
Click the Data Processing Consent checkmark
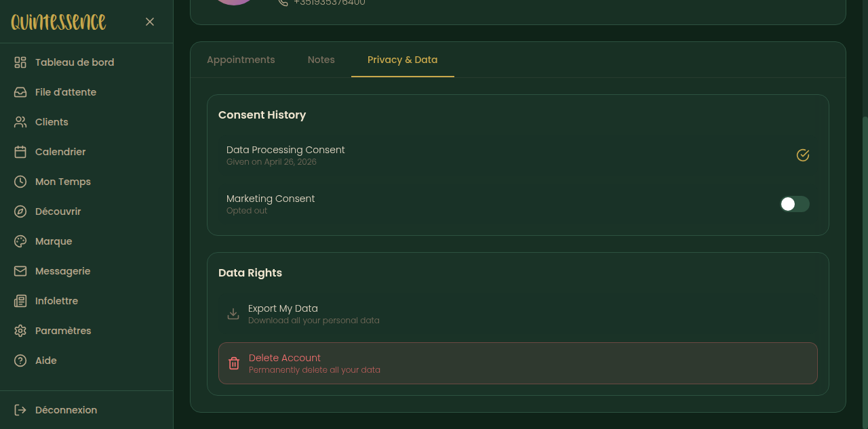click(803, 155)
